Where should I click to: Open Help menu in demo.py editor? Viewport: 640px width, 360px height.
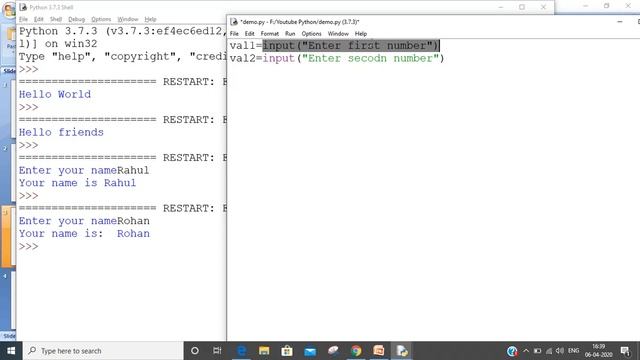tap(361, 34)
